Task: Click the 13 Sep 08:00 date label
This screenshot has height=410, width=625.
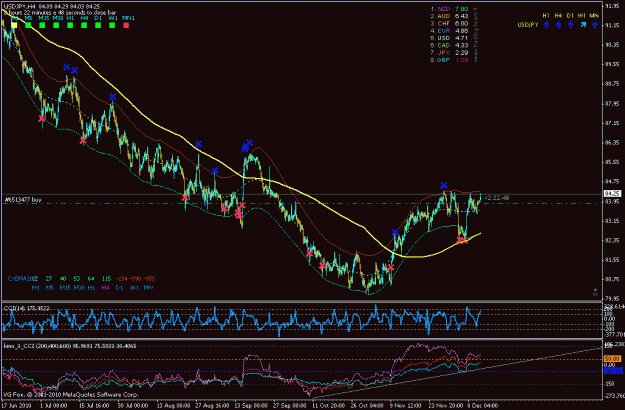Action: coord(250,406)
